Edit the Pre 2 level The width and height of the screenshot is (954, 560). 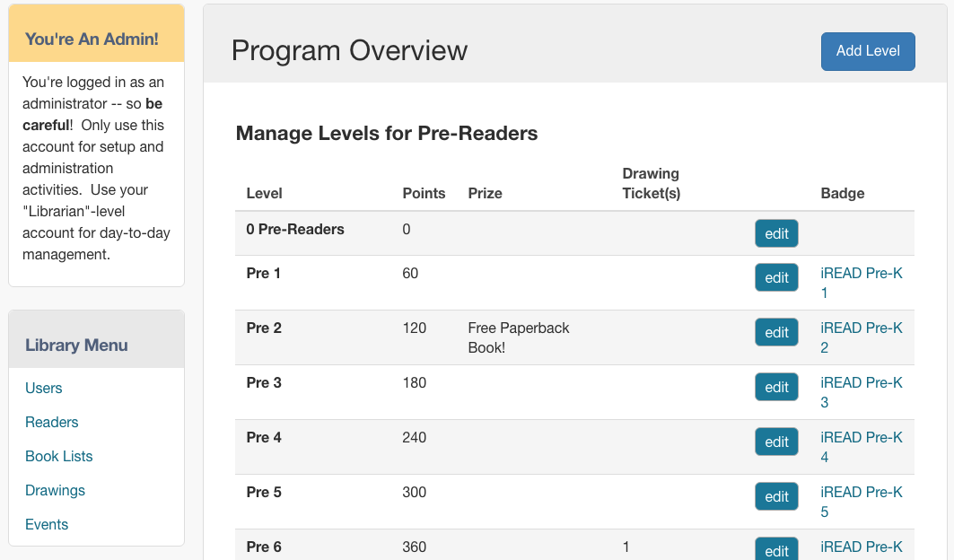(x=776, y=332)
